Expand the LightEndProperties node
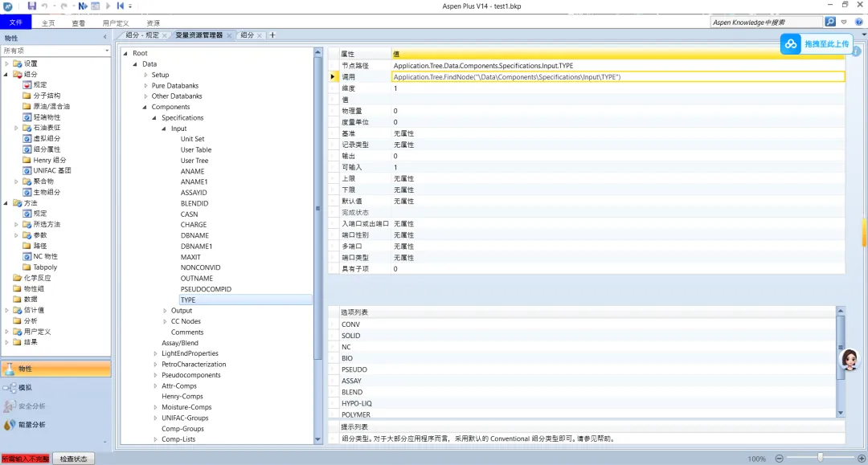Image resolution: width=868 pixels, height=465 pixels. pos(156,353)
